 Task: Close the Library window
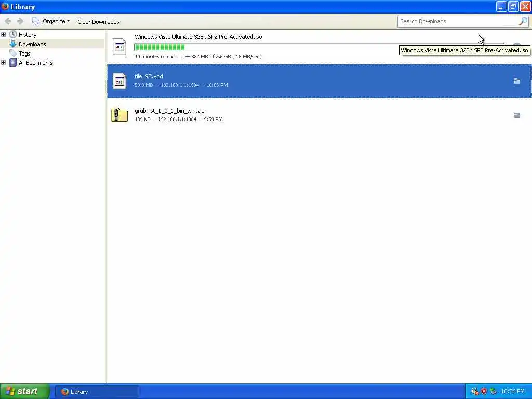click(x=525, y=6)
